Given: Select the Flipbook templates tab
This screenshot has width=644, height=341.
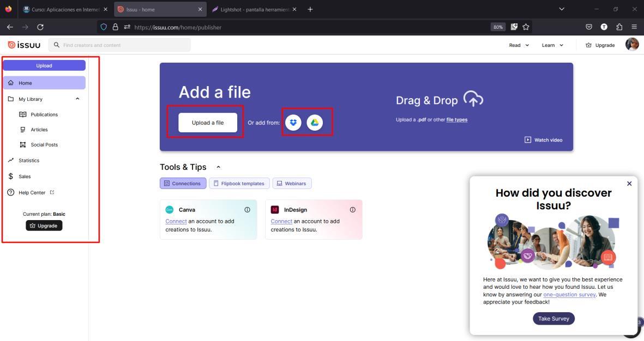Looking at the screenshot, I should coord(239,184).
